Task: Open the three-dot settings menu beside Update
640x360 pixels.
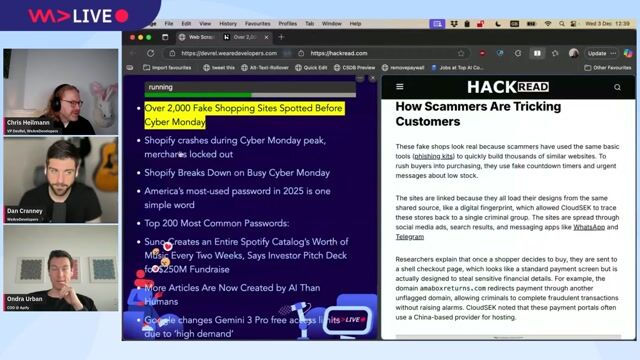Action: point(613,53)
